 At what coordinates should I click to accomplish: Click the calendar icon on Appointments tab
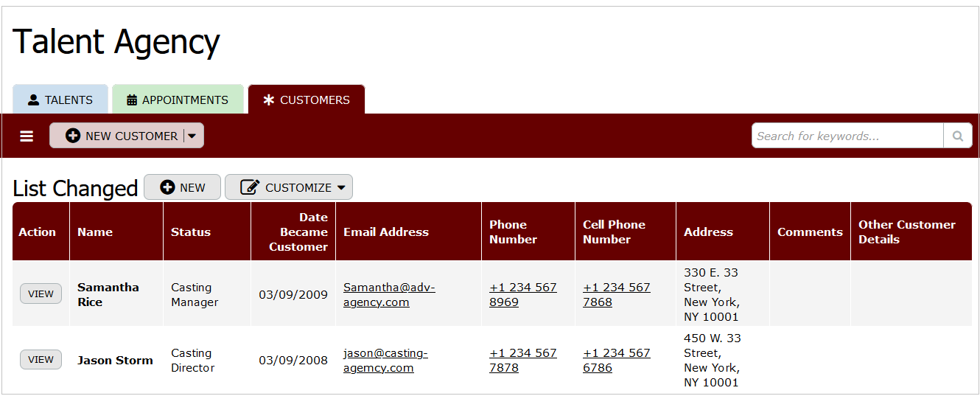tap(132, 100)
